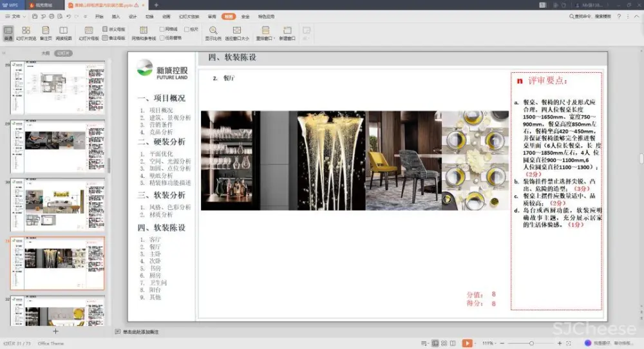
Task: Switch to the Slide Show (幻灯片放映) tab
Action: coord(189,16)
